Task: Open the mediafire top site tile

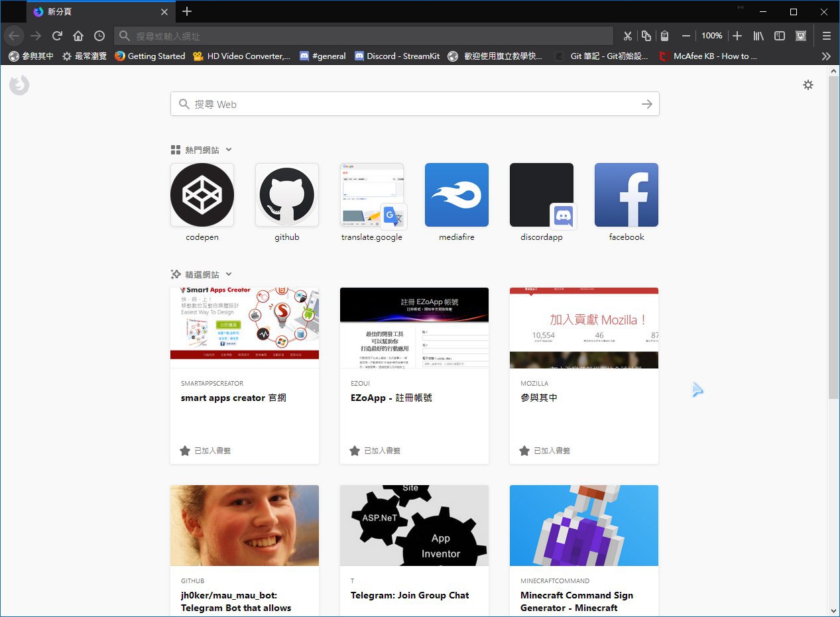Action: coord(457,196)
